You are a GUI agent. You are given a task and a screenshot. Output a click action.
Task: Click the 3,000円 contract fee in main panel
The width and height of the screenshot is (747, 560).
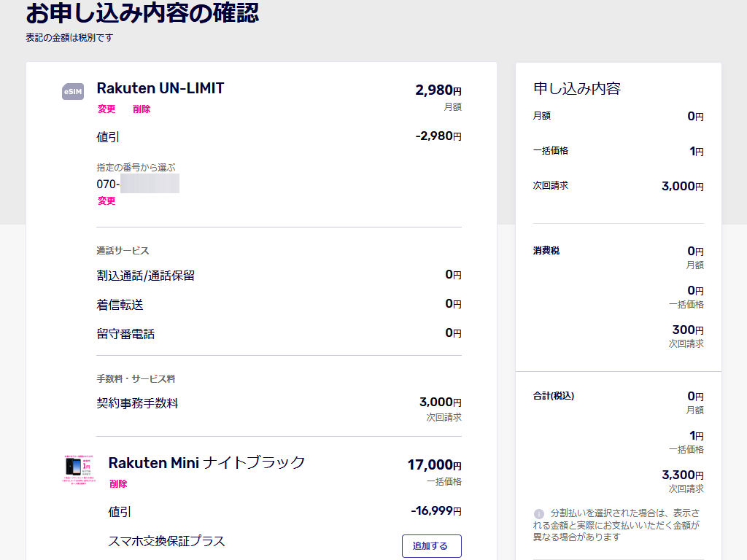(441, 402)
